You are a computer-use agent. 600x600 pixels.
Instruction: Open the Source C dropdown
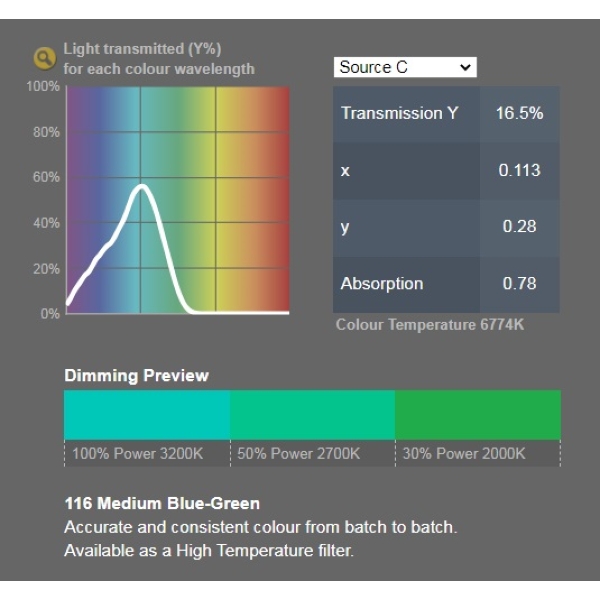(405, 67)
